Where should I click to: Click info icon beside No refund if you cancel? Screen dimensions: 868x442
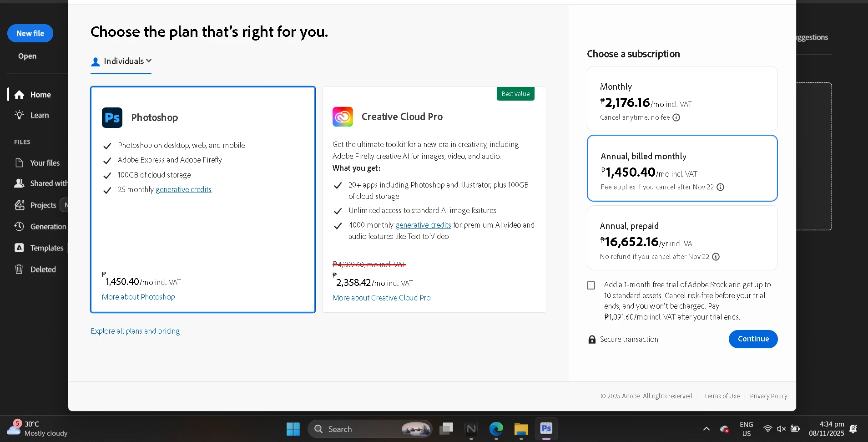point(716,257)
